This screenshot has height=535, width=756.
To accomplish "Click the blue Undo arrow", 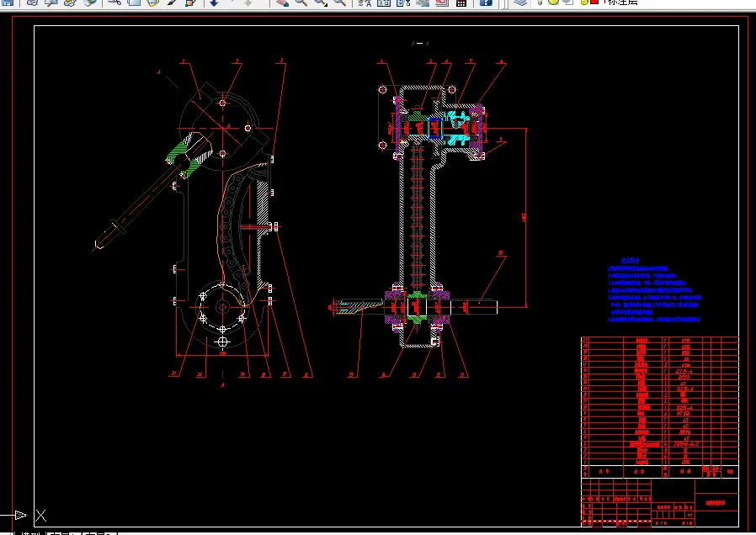I will (215, 3).
